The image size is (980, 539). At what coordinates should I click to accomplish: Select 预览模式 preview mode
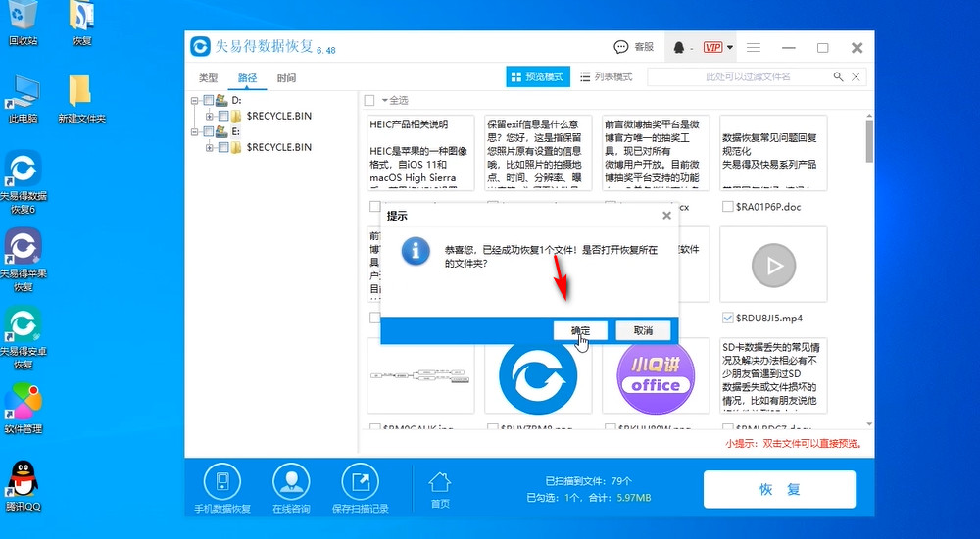537,76
